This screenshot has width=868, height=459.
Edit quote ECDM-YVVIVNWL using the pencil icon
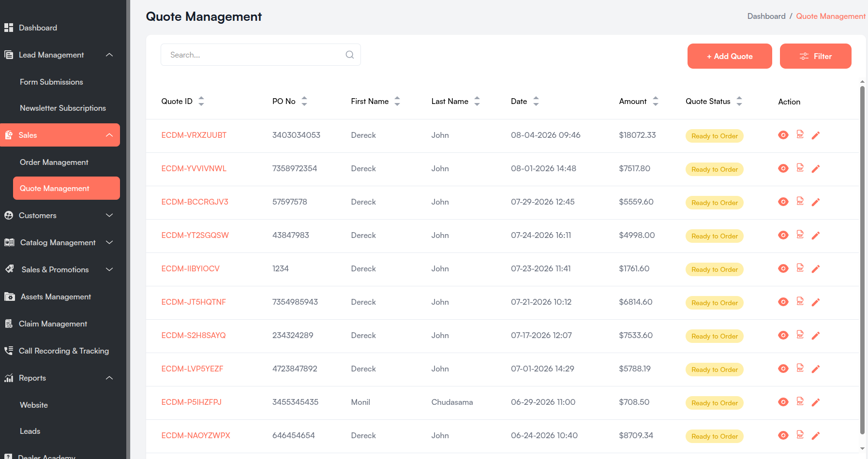click(x=816, y=169)
